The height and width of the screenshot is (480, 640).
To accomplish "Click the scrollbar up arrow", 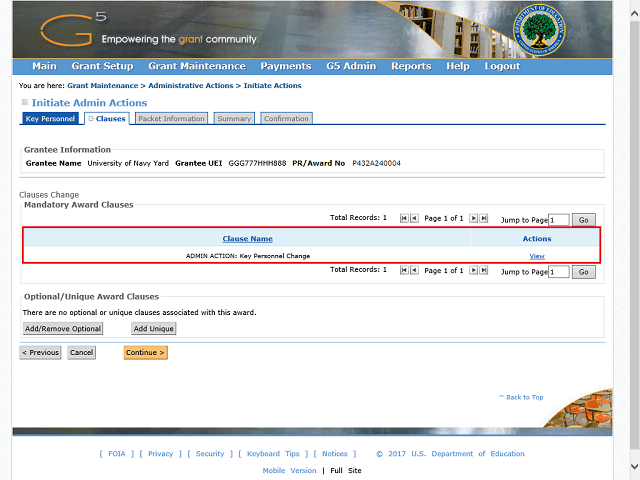I will coord(634,13).
